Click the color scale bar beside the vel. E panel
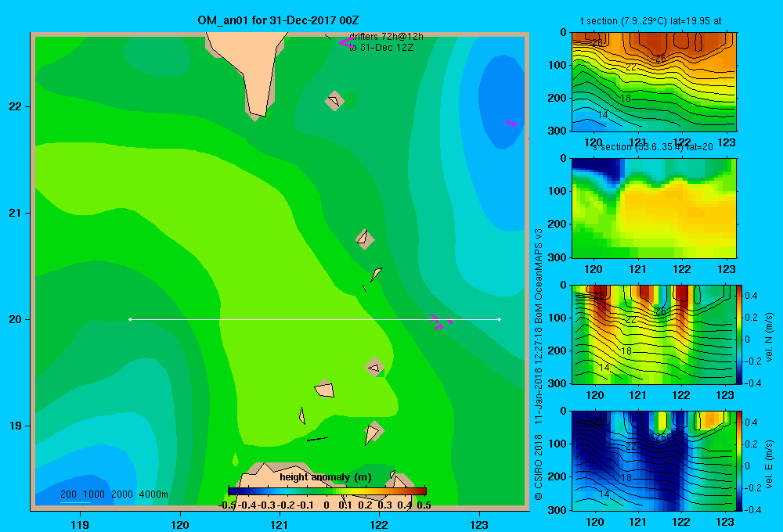 (x=739, y=461)
